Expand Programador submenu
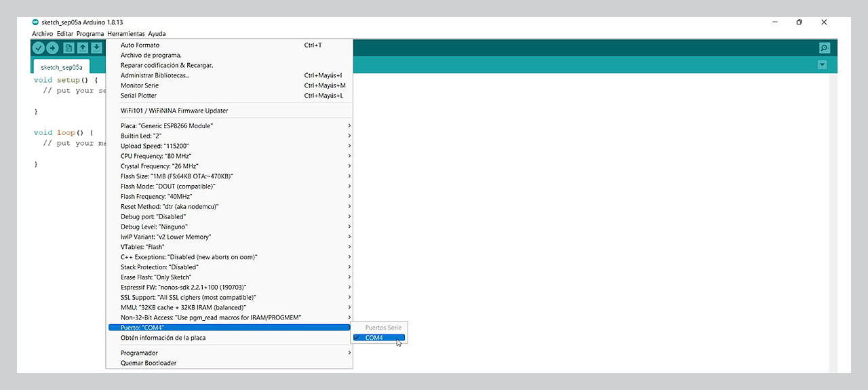 click(229, 353)
